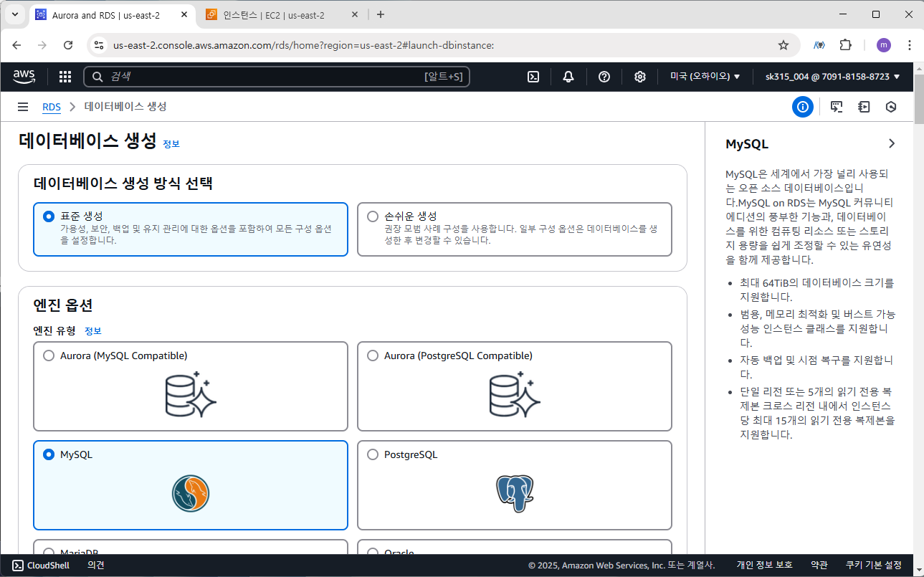Open the 미국 (오하이오) region dropdown
Viewport: 924px width, 577px height.
coord(705,77)
